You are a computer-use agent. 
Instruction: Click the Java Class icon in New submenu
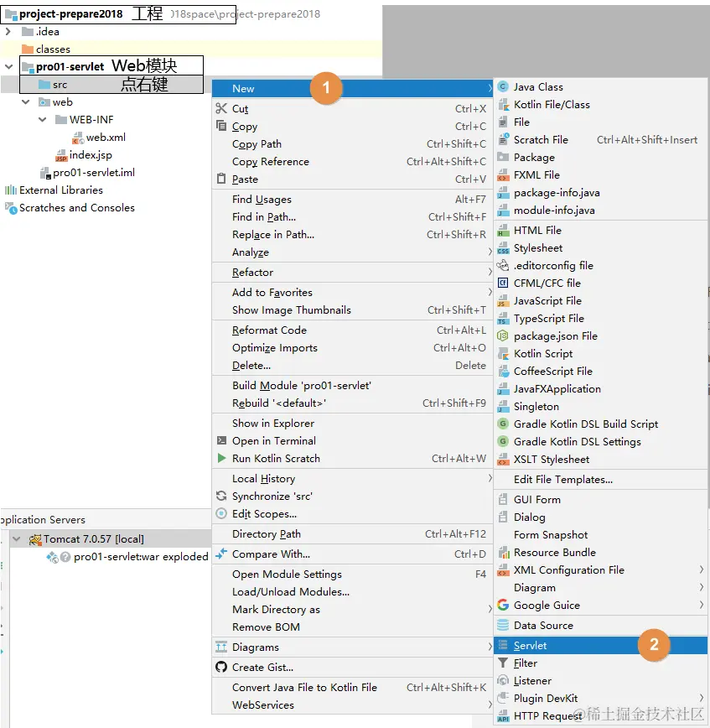coord(503,87)
